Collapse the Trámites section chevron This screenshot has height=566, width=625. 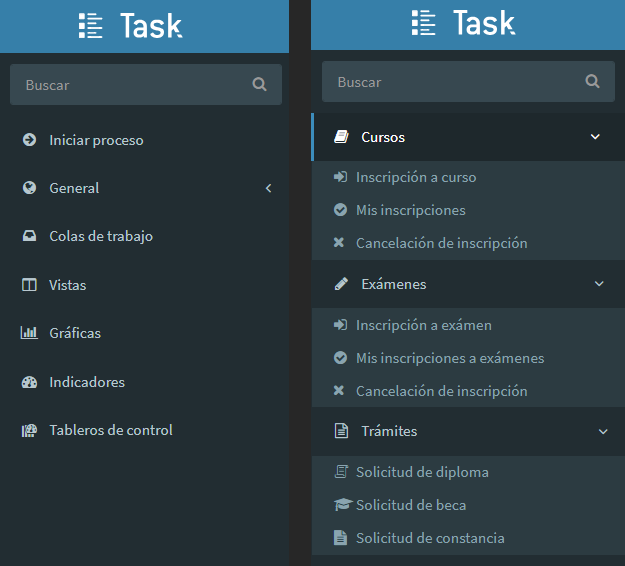[603, 431]
